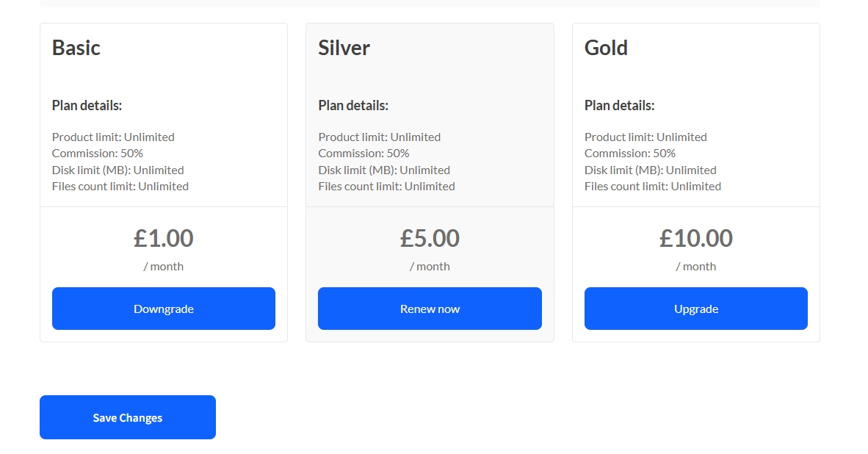This screenshot has width=868, height=454.
Task: Click the £10.00 price on Gold
Action: (x=696, y=239)
